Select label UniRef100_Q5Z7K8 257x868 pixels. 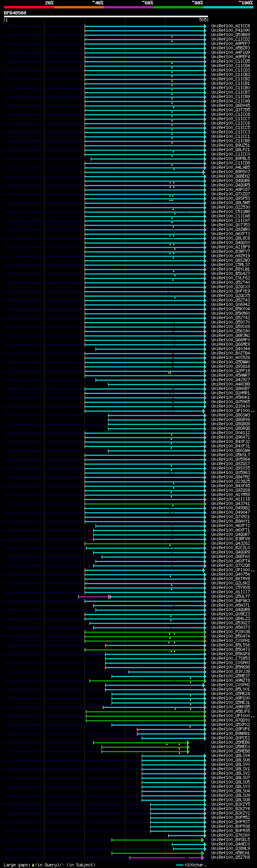tap(230, 857)
